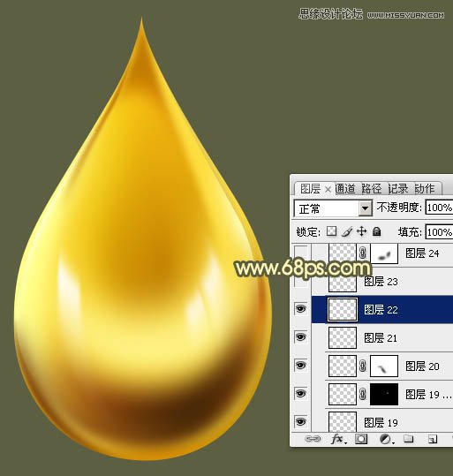This screenshot has width=453, height=476.
Task: Click mask link icon of 图层 20
Action: coord(363,366)
